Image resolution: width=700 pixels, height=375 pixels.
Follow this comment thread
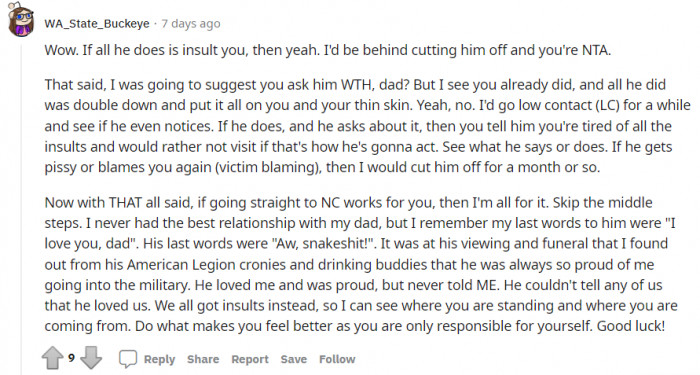[337, 359]
